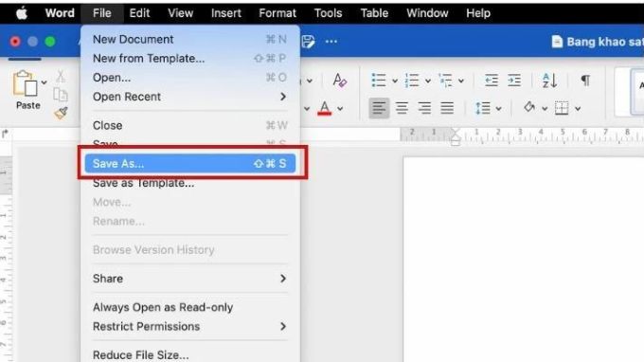Viewport: 644px width, 362px height.
Task: Toggle show paragraph marks
Action: coord(585,81)
